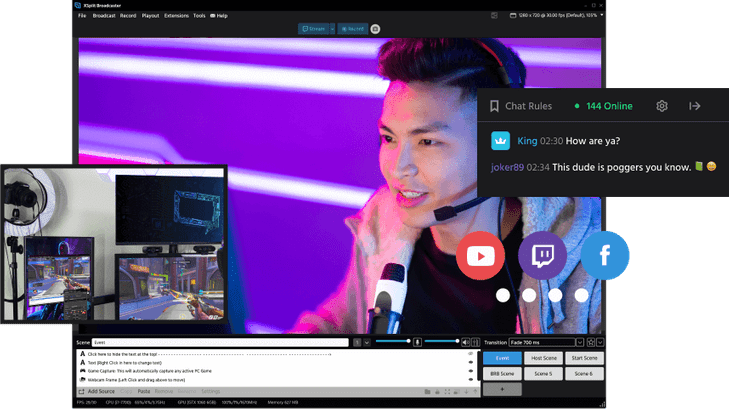Open the Transition 'Fade 700 ms' dropdown
Screen dimensions: 729x409
580,343
